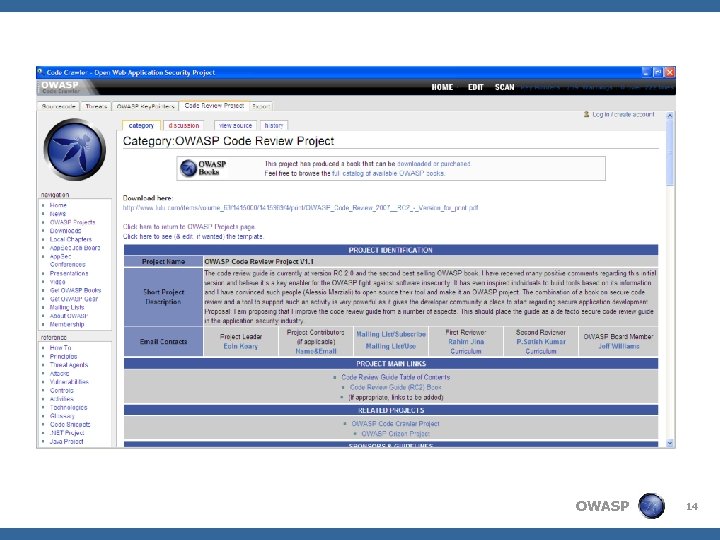Viewport: 720px width, 540px height.
Task: Open Controls in the reference list
Action: [62, 391]
